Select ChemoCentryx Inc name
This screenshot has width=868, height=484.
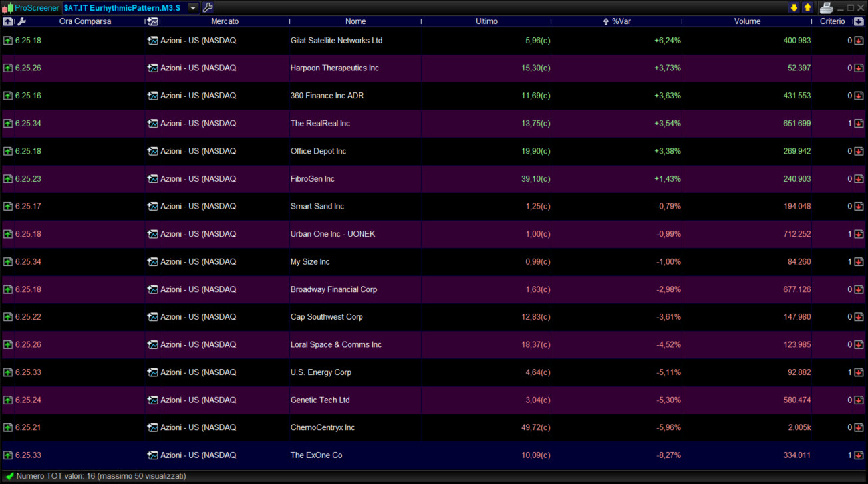pyautogui.click(x=323, y=427)
